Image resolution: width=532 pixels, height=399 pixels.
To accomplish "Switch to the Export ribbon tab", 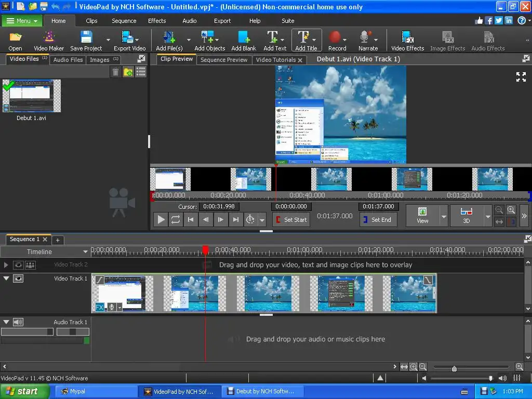I will 222,21.
